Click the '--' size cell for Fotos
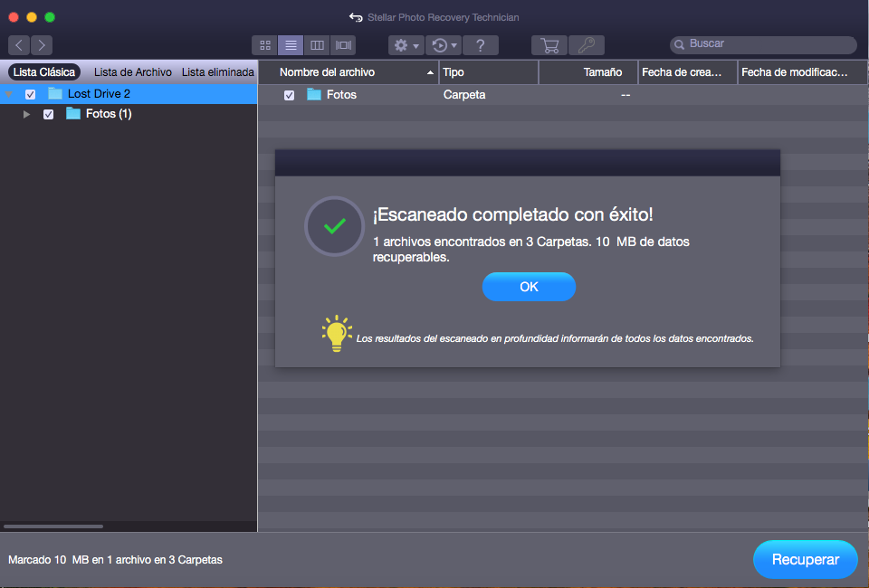The width and height of the screenshot is (869, 588). coord(625,95)
